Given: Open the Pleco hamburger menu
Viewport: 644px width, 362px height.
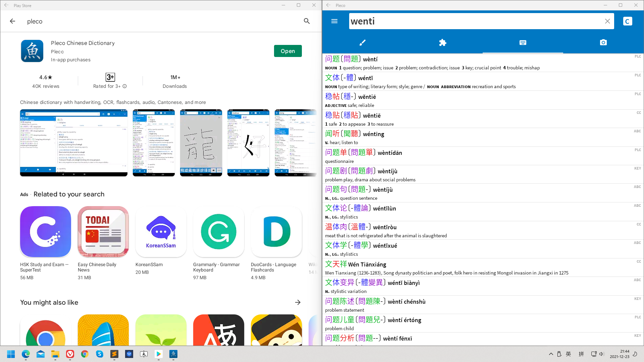Looking at the screenshot, I should [x=334, y=21].
